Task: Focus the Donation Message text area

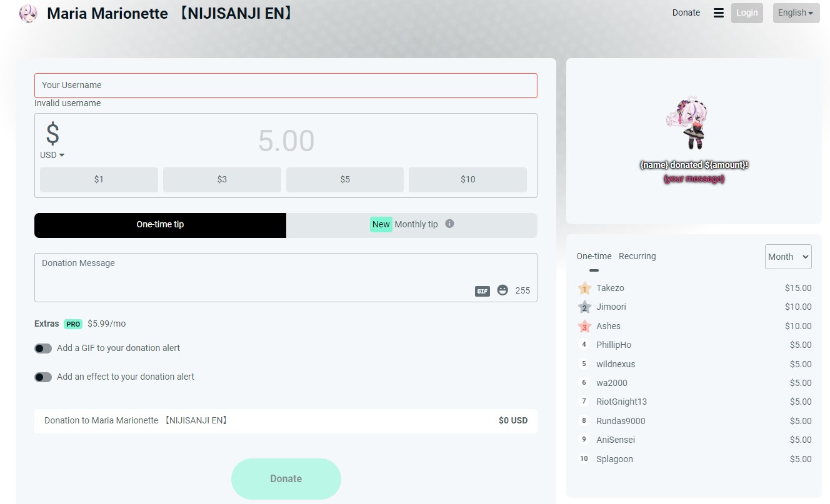Action: 286,277
